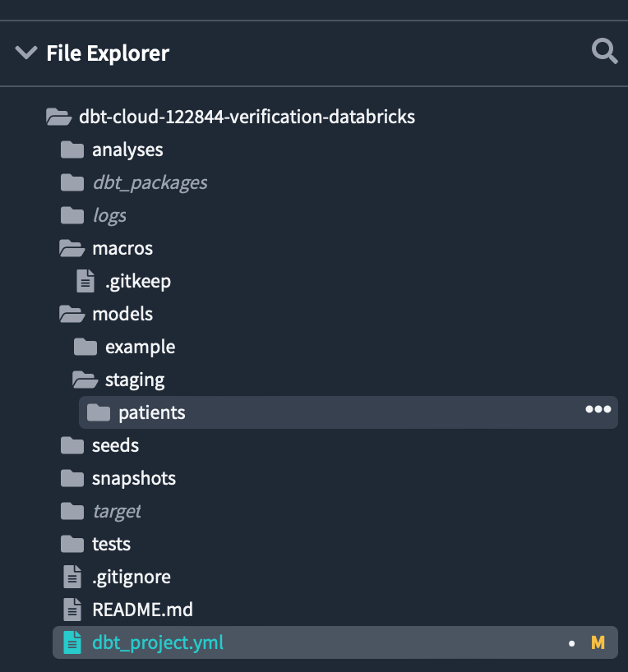Click the seeds folder icon
The image size is (628, 672).
tap(72, 445)
